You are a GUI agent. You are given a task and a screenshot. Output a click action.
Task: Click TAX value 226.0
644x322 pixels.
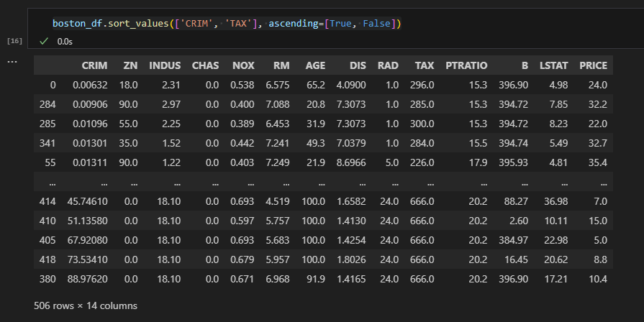[422, 163]
